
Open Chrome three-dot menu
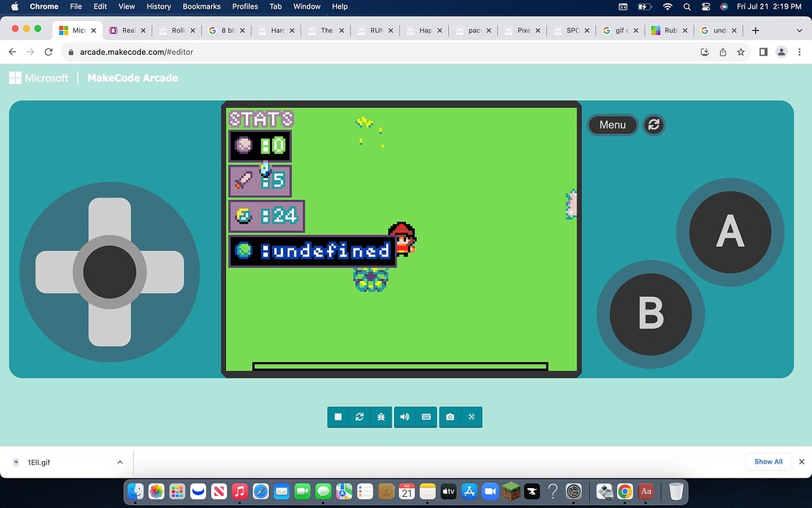pos(799,52)
